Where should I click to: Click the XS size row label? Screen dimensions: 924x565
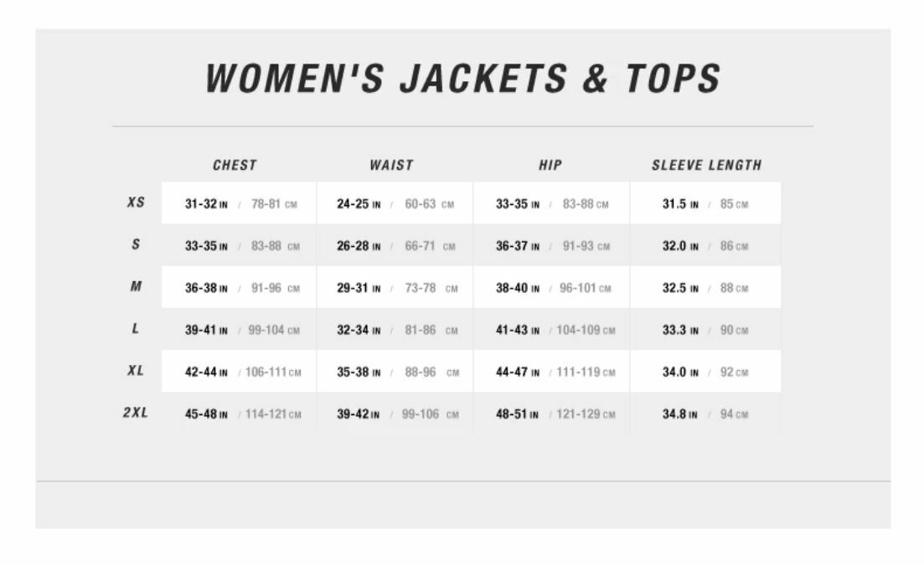coord(136,203)
